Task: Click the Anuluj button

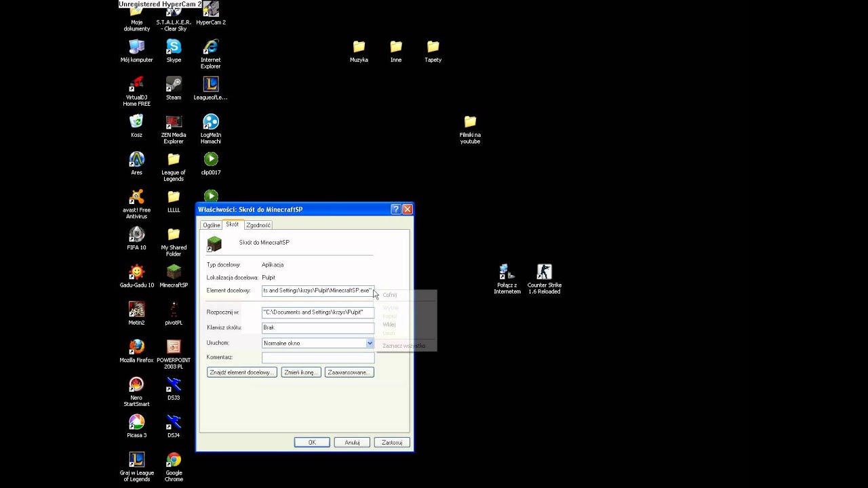Action: [x=352, y=443]
